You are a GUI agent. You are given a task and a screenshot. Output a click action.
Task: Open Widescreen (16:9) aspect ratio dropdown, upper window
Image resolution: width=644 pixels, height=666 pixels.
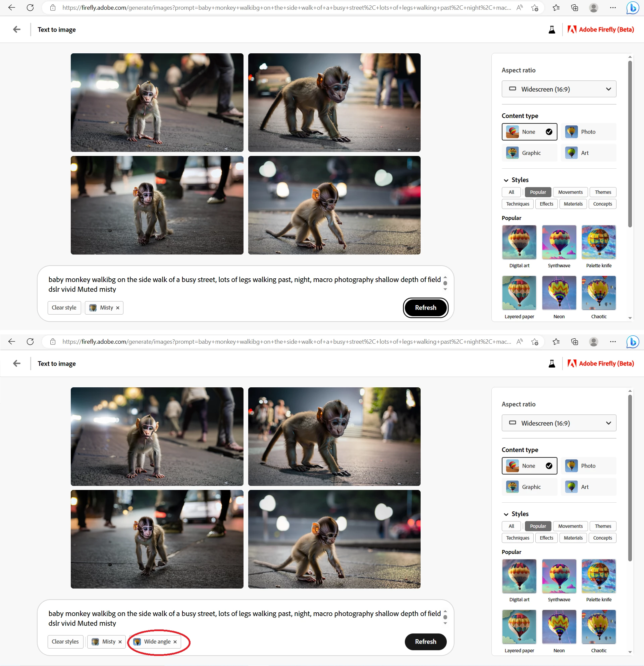tap(559, 89)
